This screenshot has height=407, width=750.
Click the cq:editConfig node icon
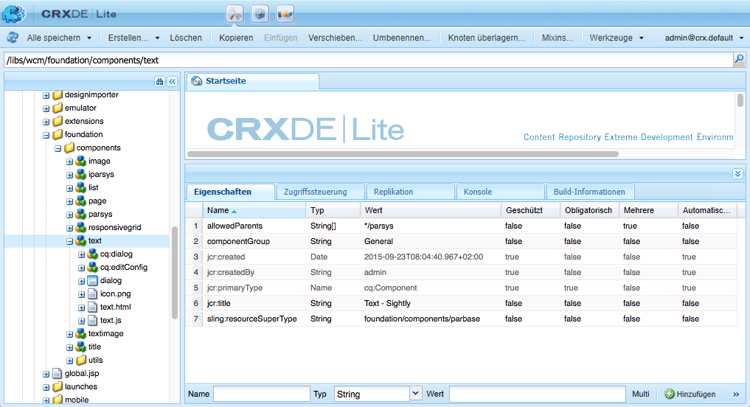click(92, 267)
